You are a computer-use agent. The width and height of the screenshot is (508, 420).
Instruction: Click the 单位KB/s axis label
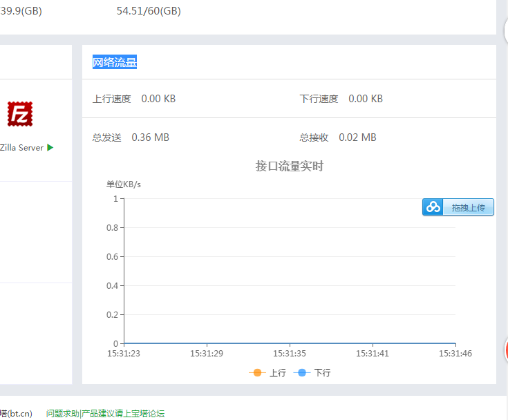coord(124,184)
